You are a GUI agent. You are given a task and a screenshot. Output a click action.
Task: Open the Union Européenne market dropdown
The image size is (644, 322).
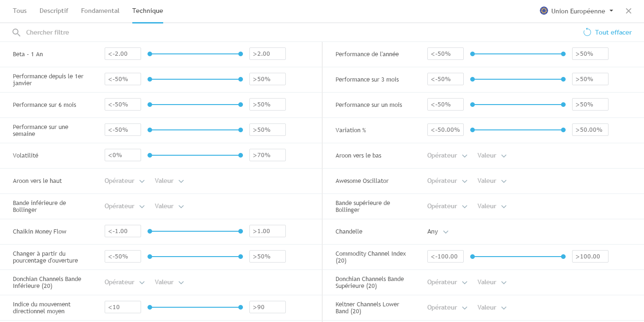point(577,11)
